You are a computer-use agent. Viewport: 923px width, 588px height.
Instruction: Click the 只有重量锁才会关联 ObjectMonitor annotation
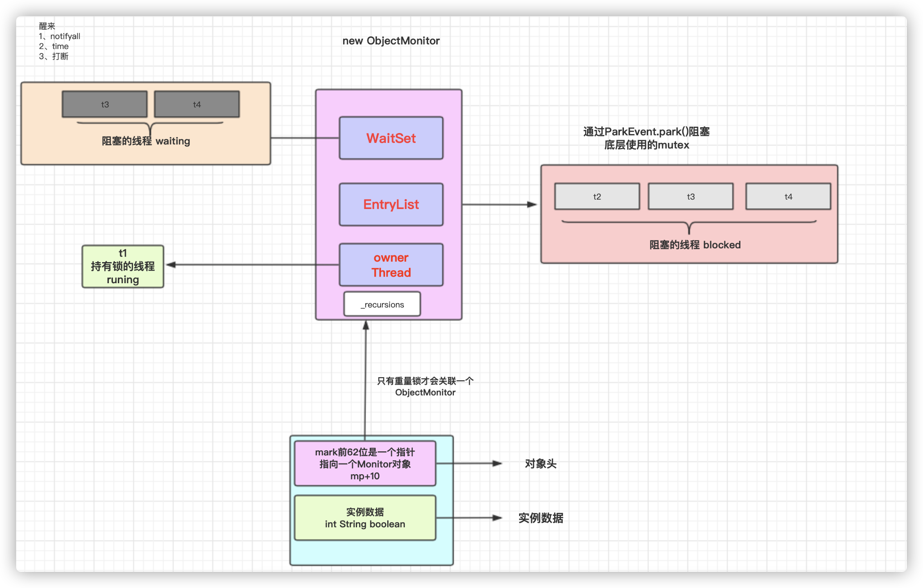425,387
